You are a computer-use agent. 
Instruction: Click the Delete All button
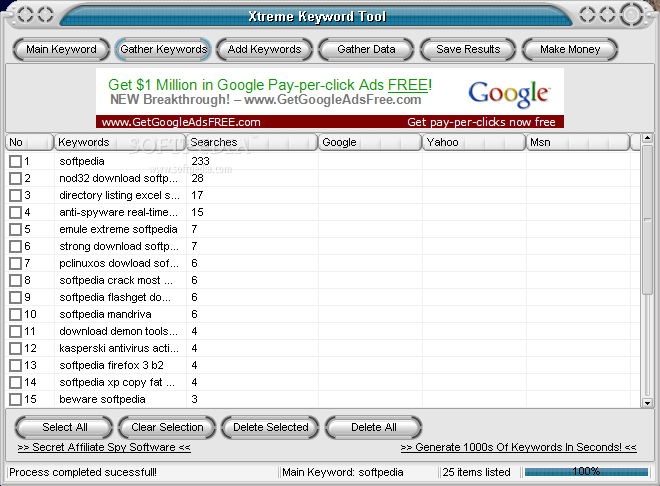pos(373,428)
